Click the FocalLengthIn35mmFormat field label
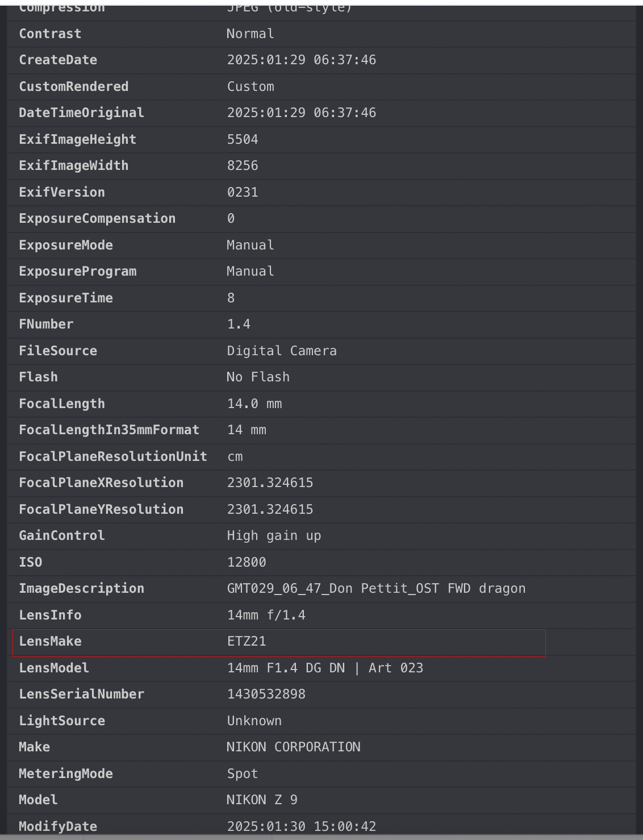 109,430
